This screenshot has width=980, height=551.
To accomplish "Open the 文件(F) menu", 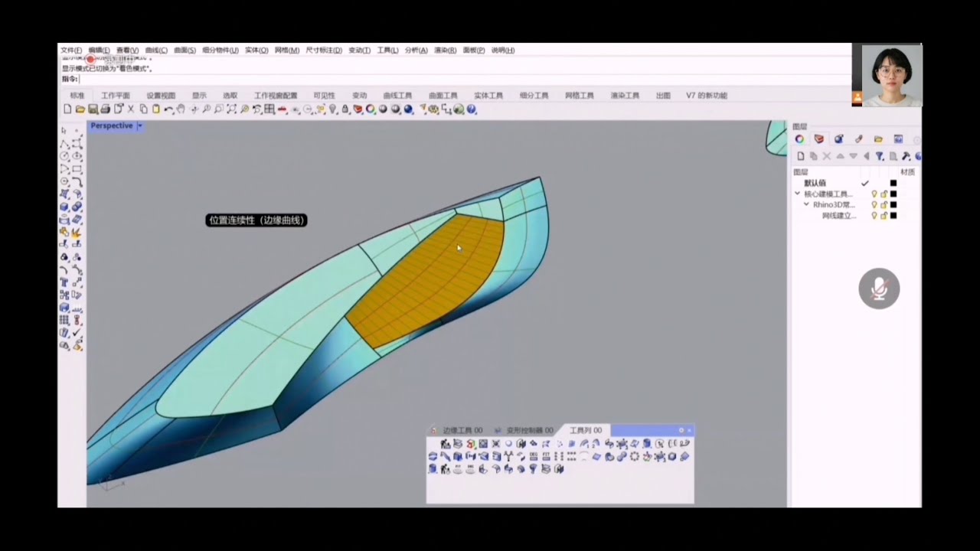I will pos(71,51).
